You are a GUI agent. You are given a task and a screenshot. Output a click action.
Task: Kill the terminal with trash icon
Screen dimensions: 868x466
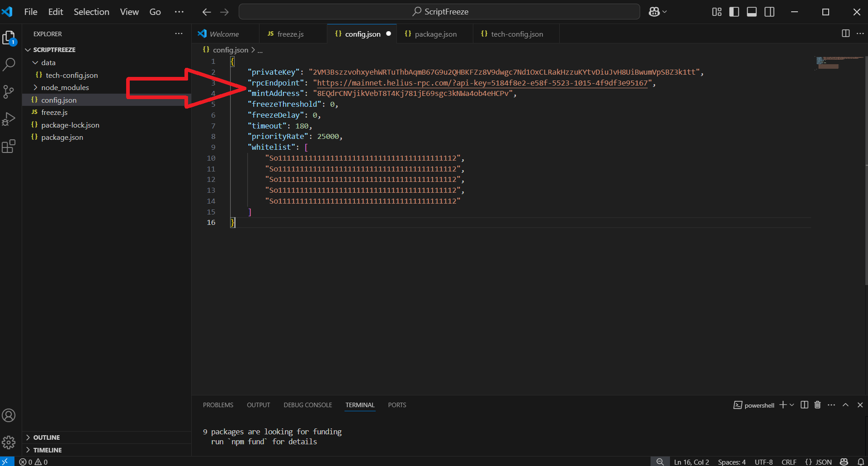pyautogui.click(x=817, y=405)
